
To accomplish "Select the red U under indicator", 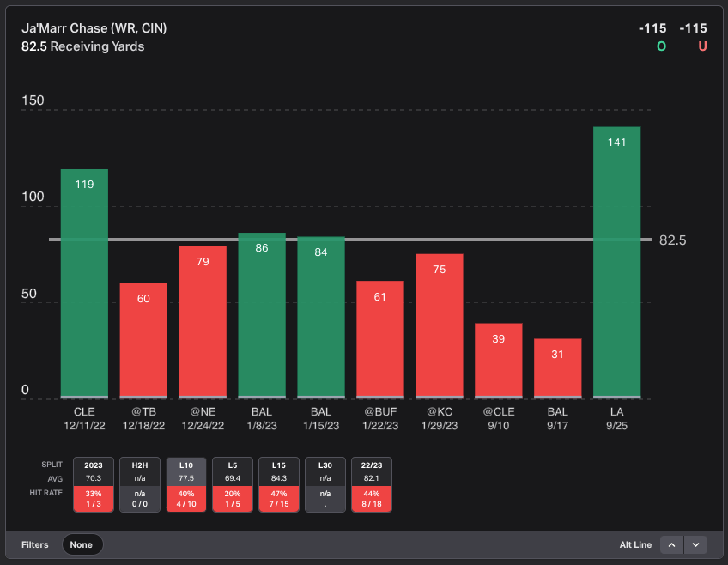I will [702, 46].
